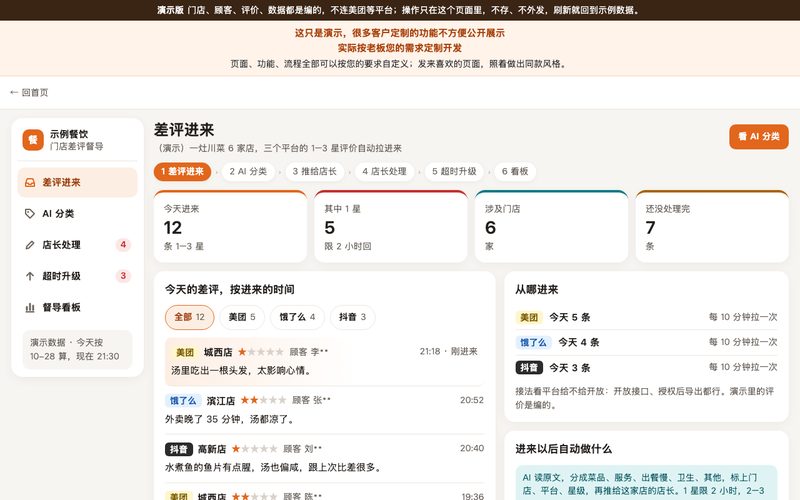Click the star rating on the 城西店 21:18 review
The height and width of the screenshot is (500, 800).
[x=261, y=352]
